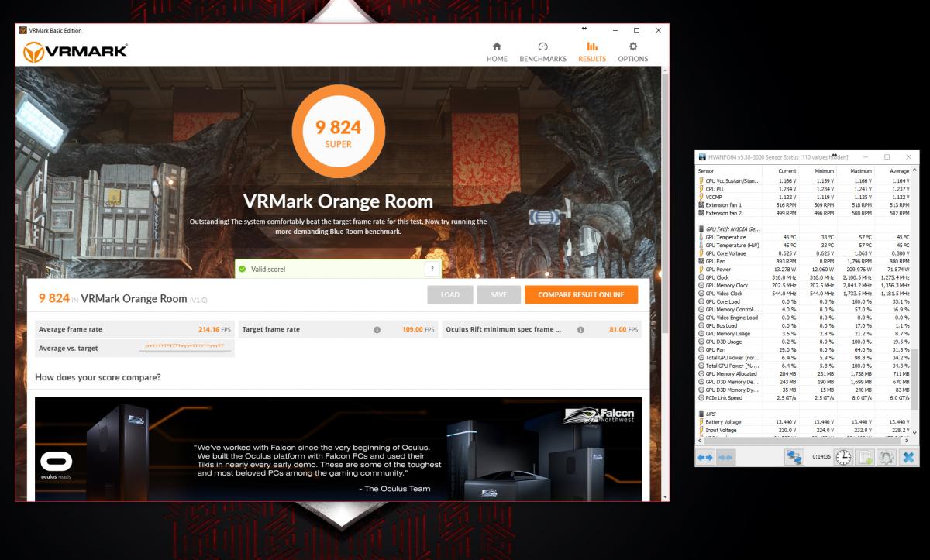Click info icon beside Oculus Rift minimum spec
Viewport: 930px width, 560px height.
(x=580, y=329)
